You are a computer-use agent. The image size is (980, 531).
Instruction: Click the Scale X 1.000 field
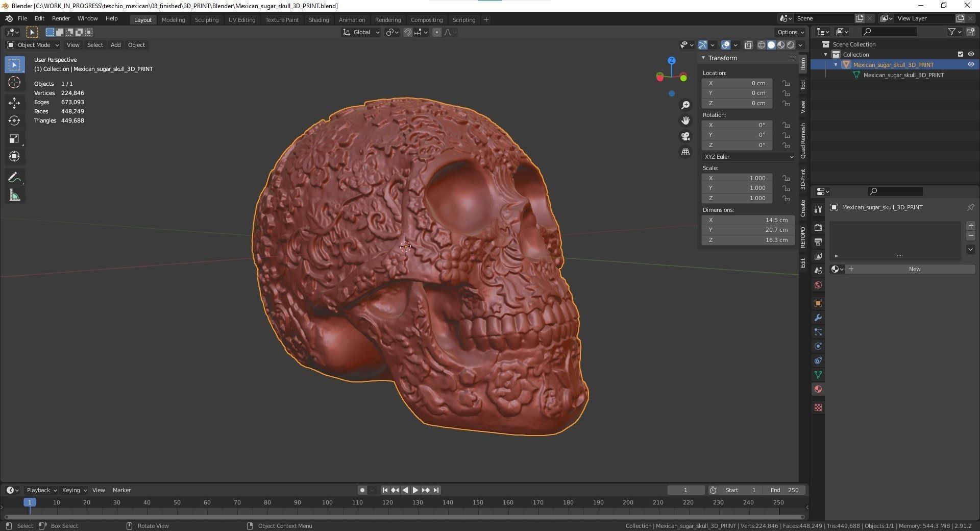coord(737,178)
